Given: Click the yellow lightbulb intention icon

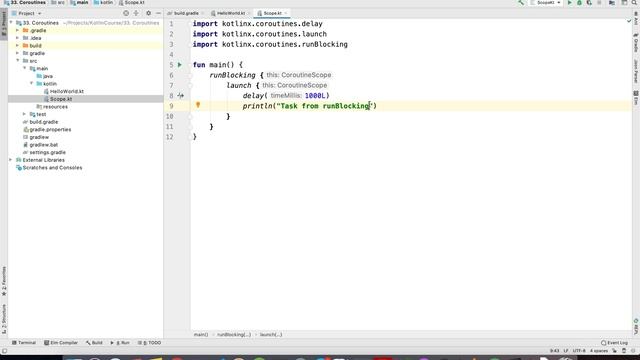Looking at the screenshot, I should coord(198,105).
